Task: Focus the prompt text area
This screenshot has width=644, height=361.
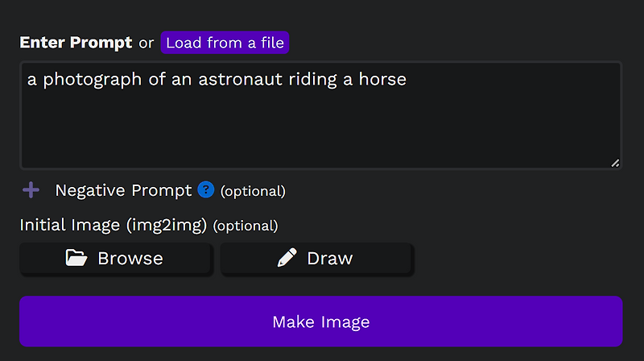Action: tap(320, 115)
